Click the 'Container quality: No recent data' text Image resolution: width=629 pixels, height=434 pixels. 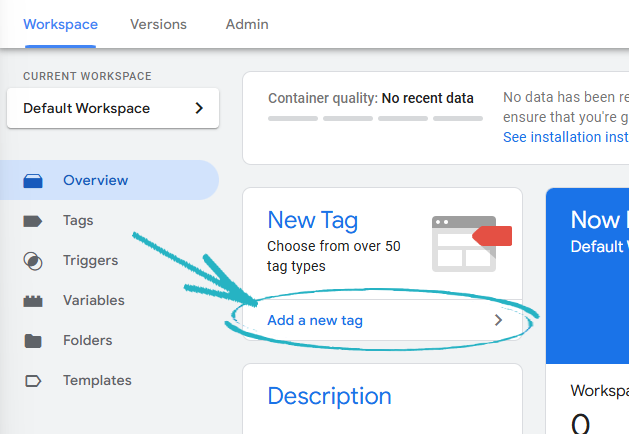click(371, 98)
